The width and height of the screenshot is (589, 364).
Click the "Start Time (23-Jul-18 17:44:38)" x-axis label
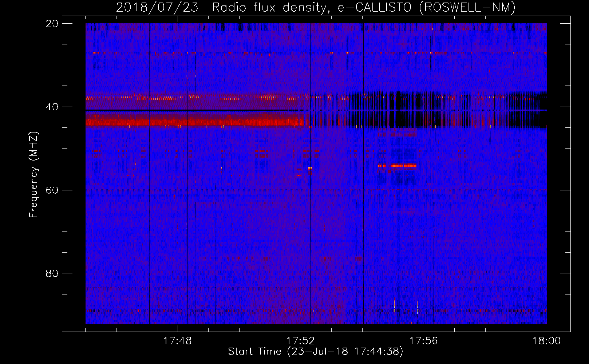click(x=316, y=352)
